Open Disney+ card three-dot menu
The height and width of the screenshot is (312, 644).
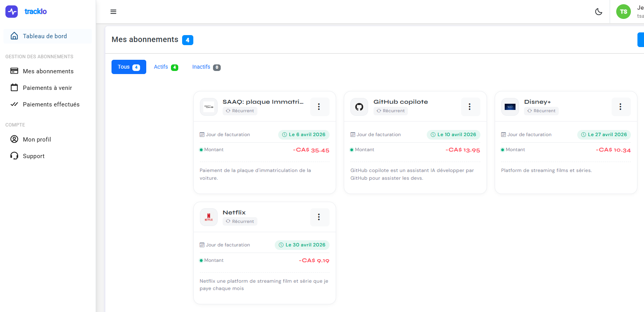tap(620, 107)
